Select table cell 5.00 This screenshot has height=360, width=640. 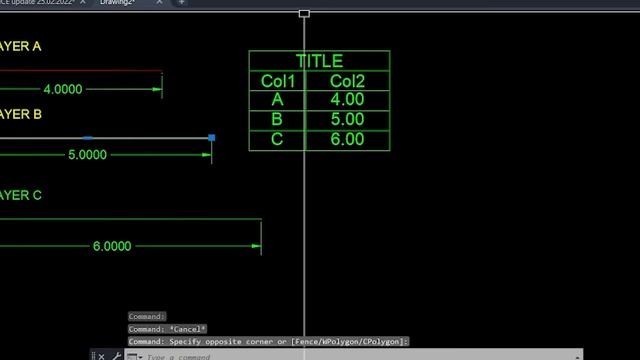point(347,120)
